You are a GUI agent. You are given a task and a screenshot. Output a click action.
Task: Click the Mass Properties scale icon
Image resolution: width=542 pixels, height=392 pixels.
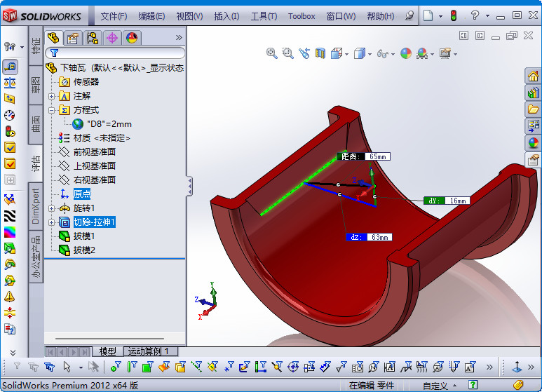point(10,83)
